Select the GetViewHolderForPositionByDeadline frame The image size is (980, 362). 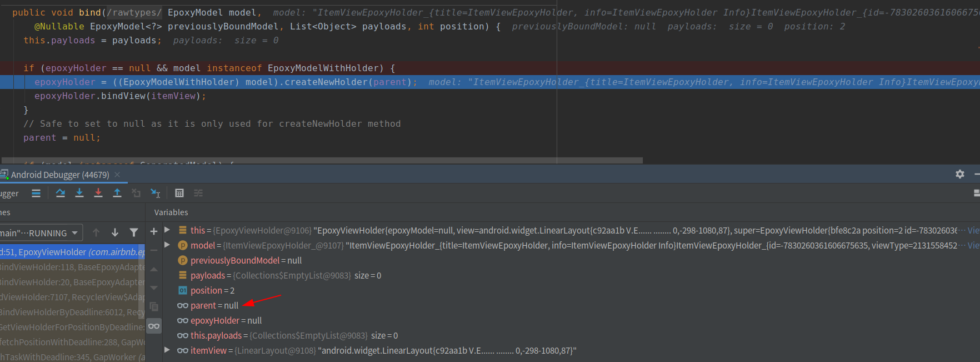click(72, 327)
